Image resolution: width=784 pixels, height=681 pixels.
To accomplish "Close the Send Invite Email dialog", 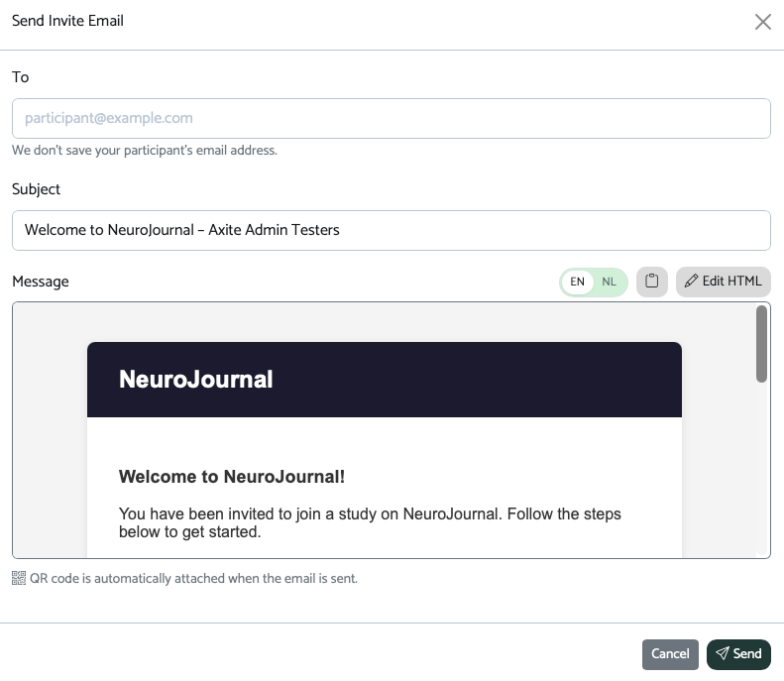I will [762, 22].
